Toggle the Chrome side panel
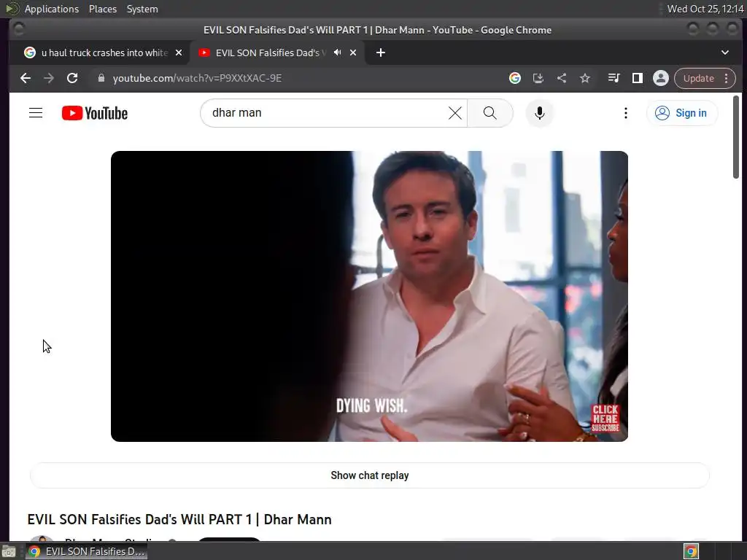This screenshot has height=560, width=747. [637, 78]
